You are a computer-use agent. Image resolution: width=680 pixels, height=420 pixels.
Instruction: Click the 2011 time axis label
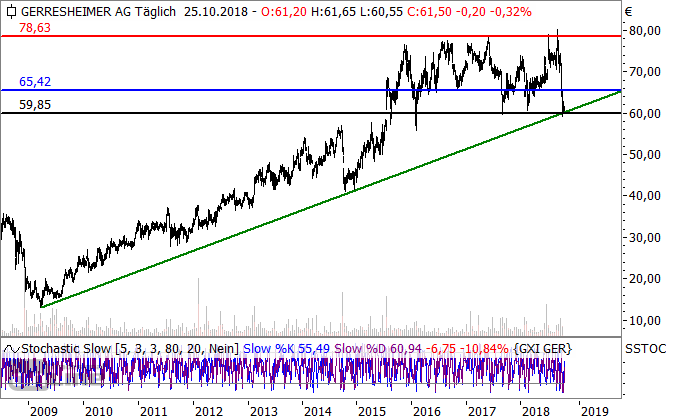click(154, 411)
